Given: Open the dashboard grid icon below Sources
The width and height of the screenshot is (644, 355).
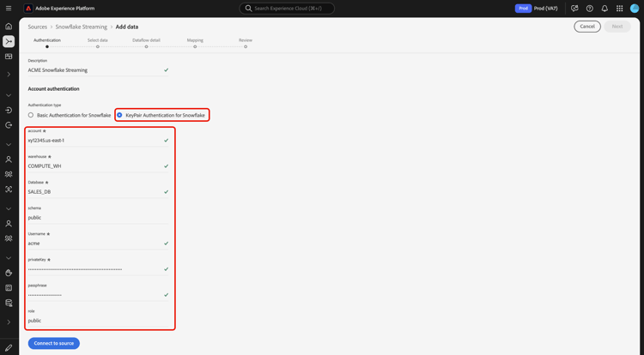Looking at the screenshot, I should [x=9, y=57].
